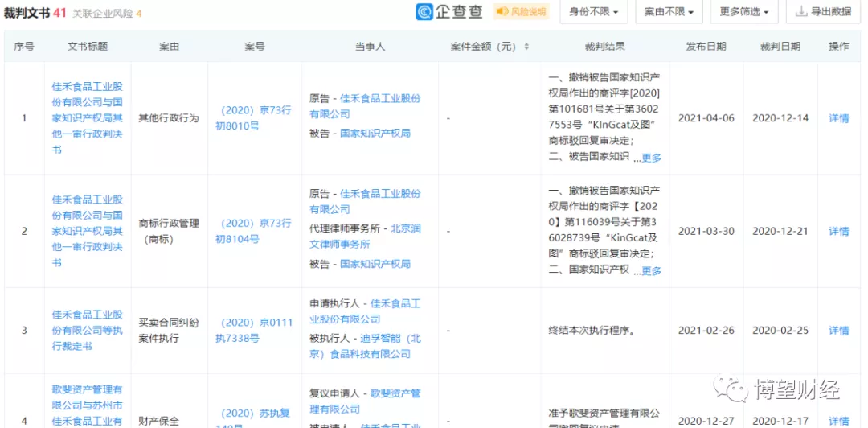868x428 pixels.
Task: Click 当事人 column header
Action: (x=370, y=47)
